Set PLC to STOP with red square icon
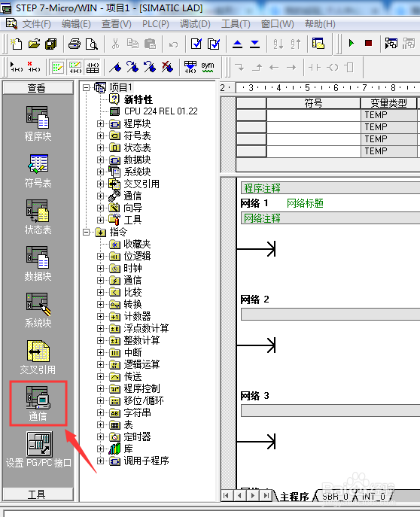 (x=369, y=43)
